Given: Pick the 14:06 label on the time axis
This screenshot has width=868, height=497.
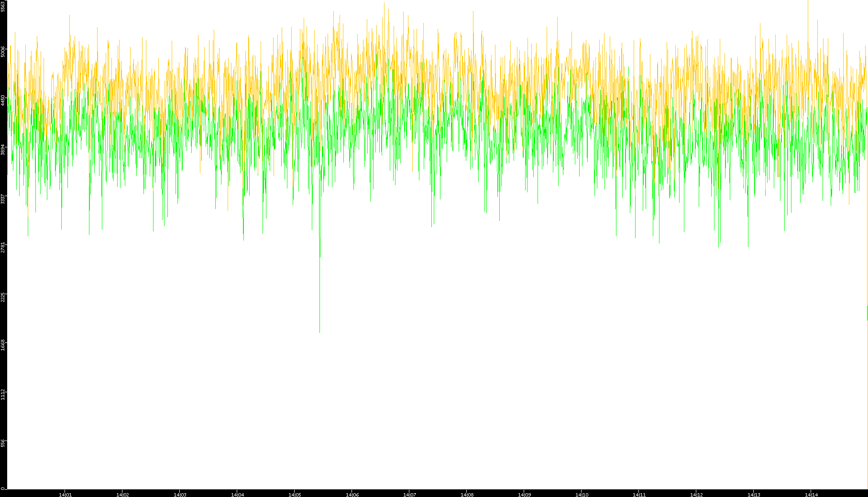Looking at the screenshot, I should pyautogui.click(x=352, y=495).
